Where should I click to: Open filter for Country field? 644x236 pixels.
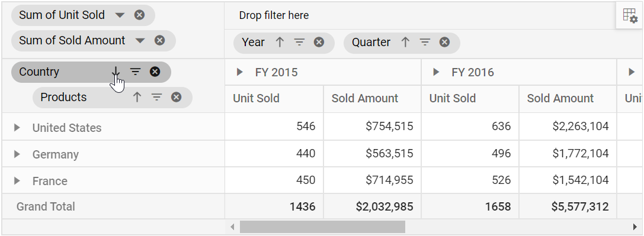pos(136,72)
